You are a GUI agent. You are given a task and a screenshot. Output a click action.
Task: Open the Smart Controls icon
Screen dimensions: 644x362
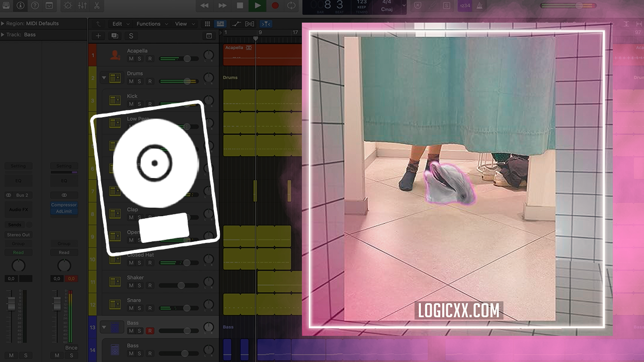[x=67, y=6]
